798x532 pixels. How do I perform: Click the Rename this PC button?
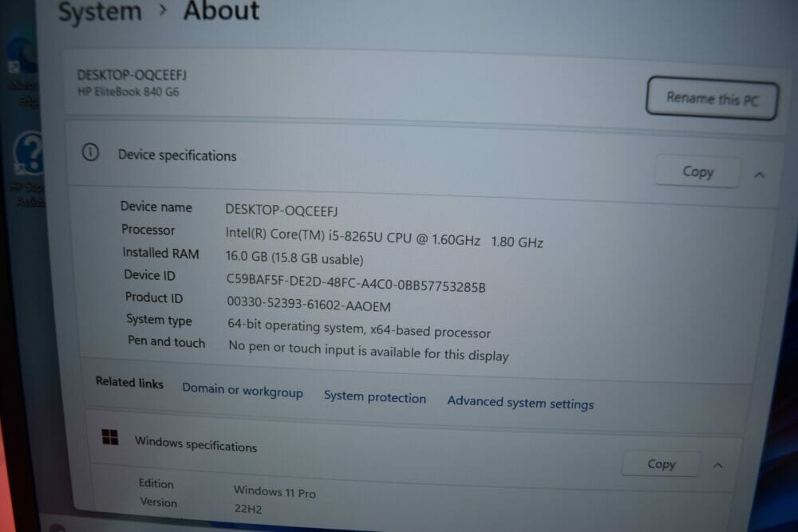pos(712,98)
